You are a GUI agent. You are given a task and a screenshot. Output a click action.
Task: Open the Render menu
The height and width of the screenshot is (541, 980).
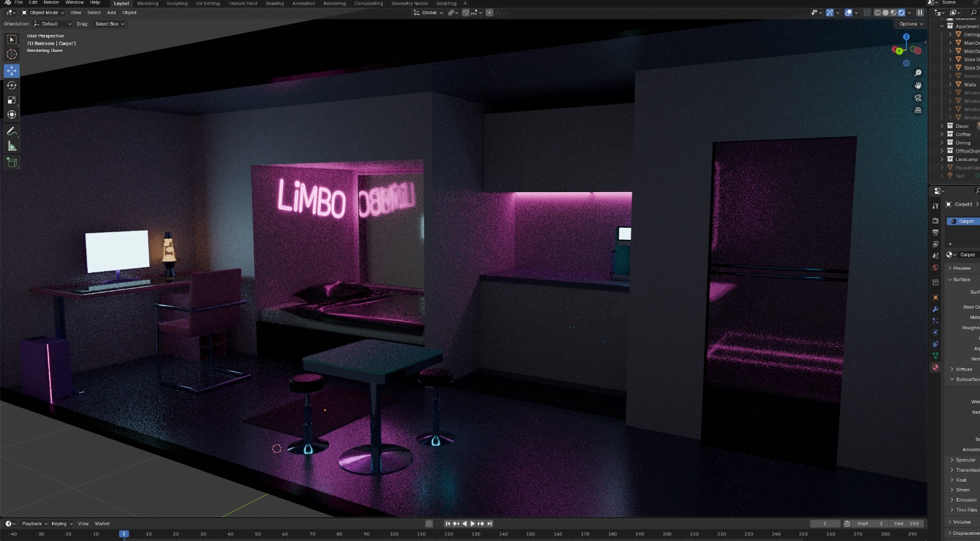(x=51, y=3)
